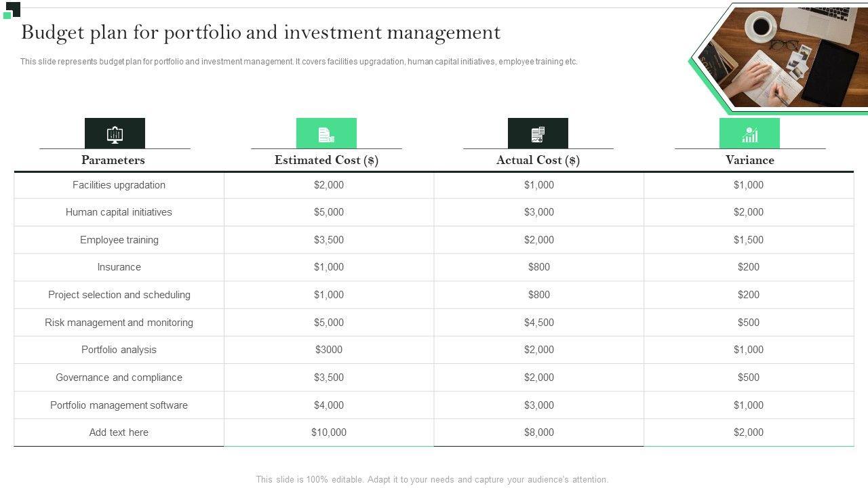Select the Portfolio management software cell
Image resolution: width=868 pixels, height=488 pixels.
click(119, 405)
